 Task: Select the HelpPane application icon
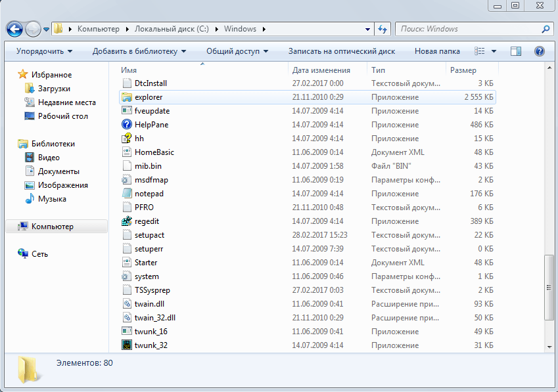point(127,124)
